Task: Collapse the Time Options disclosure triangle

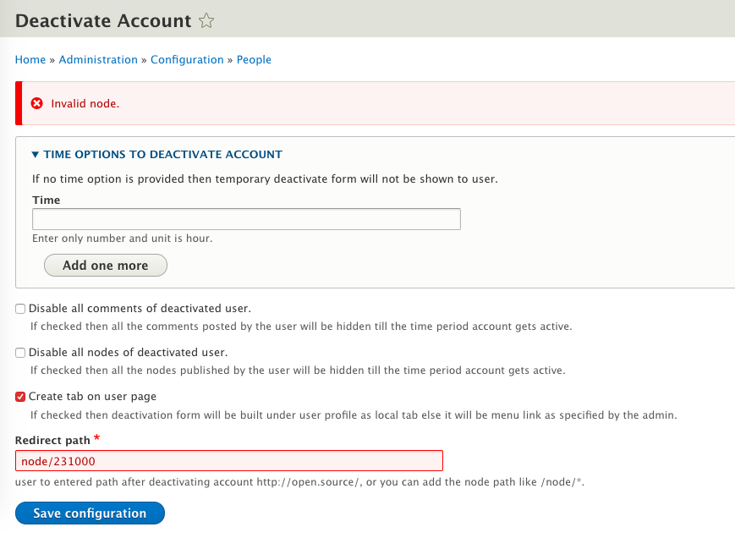Action: coord(35,154)
